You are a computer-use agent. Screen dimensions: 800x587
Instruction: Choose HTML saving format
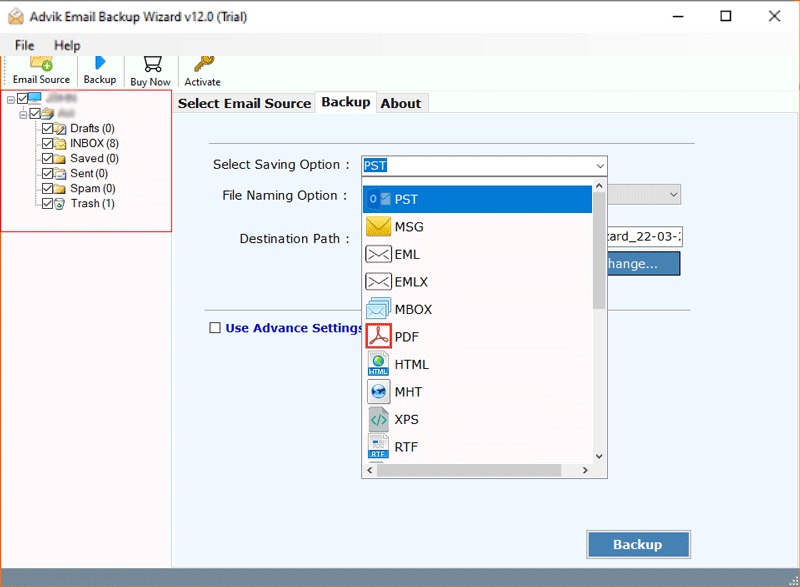click(x=477, y=364)
